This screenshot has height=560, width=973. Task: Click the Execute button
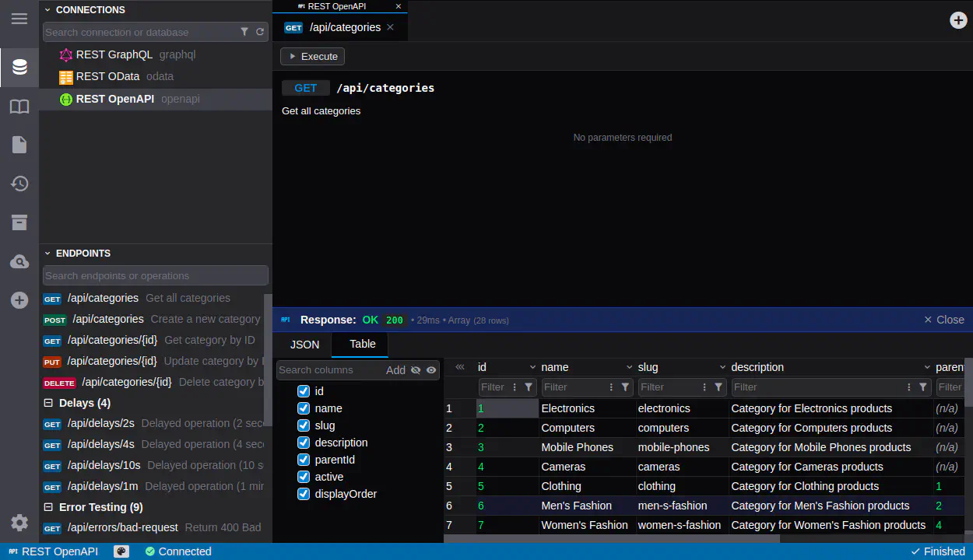pyautogui.click(x=312, y=56)
